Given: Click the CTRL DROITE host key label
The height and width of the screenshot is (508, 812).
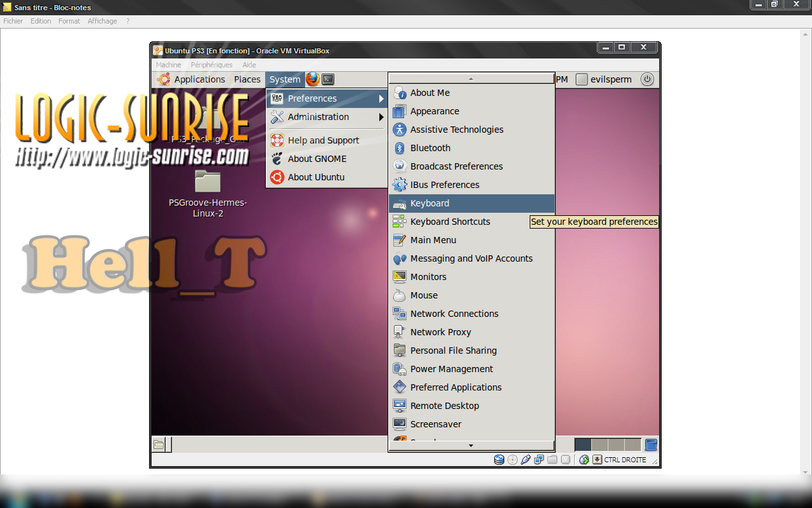Looking at the screenshot, I should tap(625, 460).
